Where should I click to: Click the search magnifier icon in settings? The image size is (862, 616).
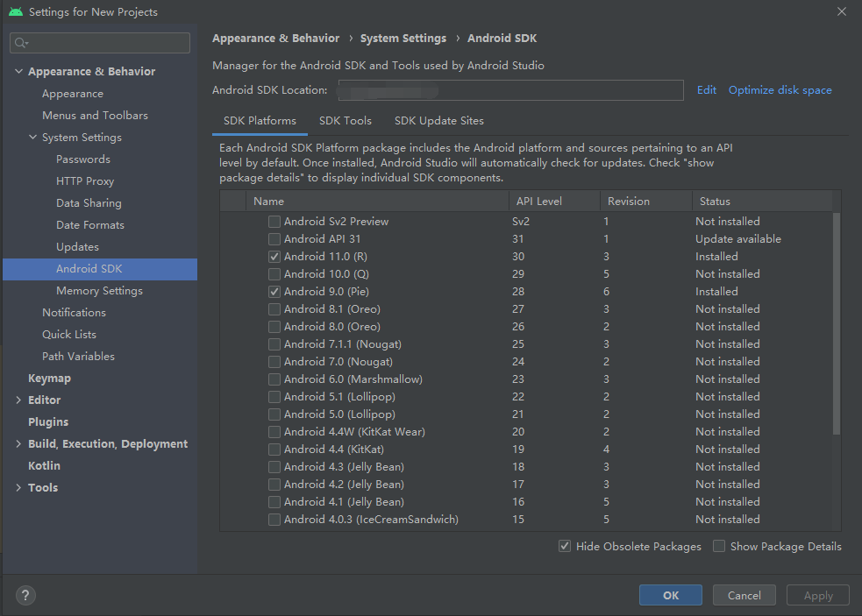(x=21, y=43)
